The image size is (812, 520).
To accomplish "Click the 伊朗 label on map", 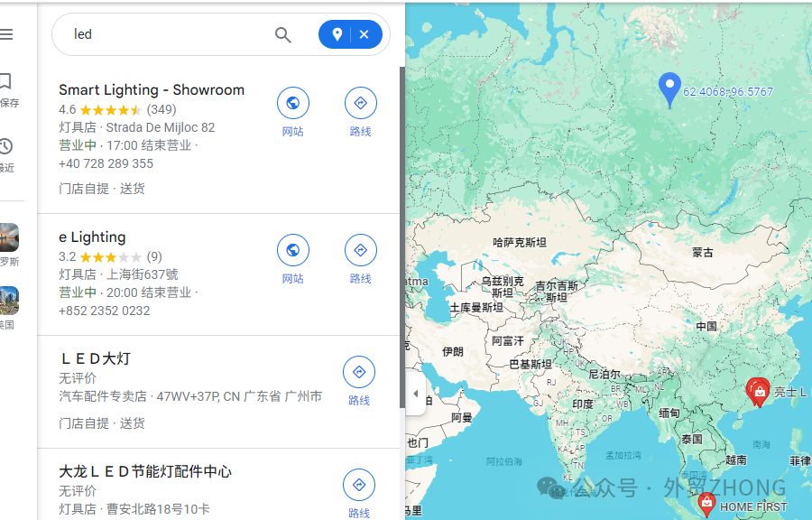I will pos(453,352).
